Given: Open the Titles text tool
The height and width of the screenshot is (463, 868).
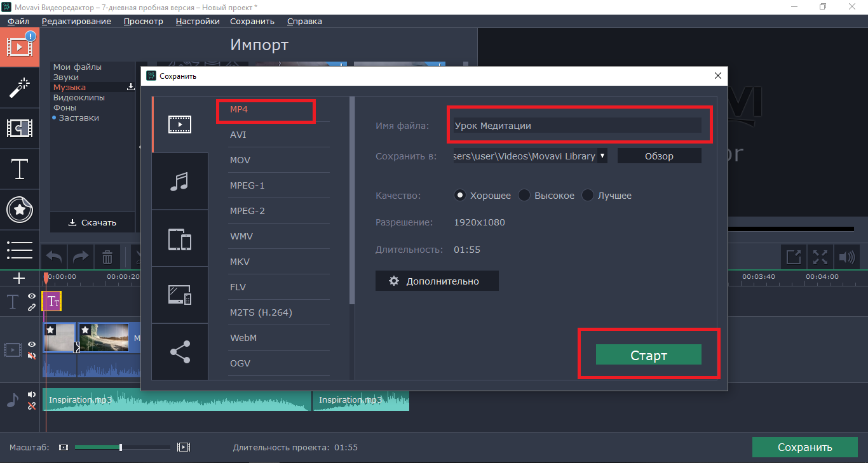Looking at the screenshot, I should click(x=20, y=169).
